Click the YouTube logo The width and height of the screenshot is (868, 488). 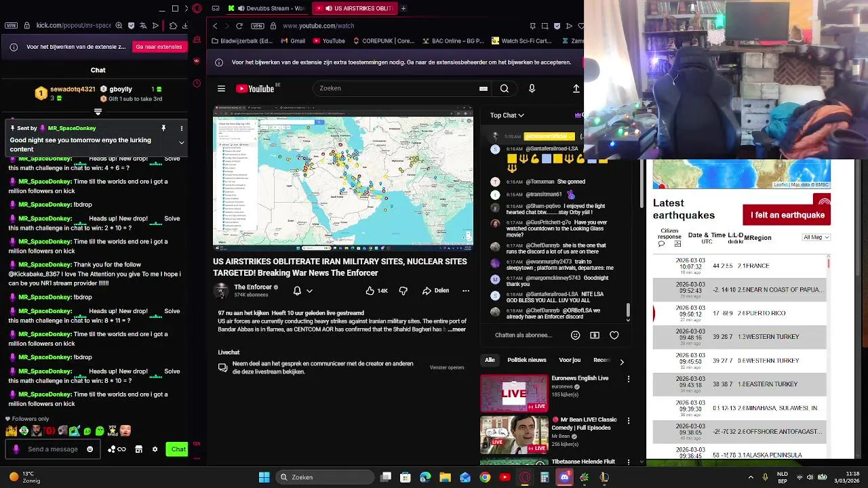tap(255, 89)
